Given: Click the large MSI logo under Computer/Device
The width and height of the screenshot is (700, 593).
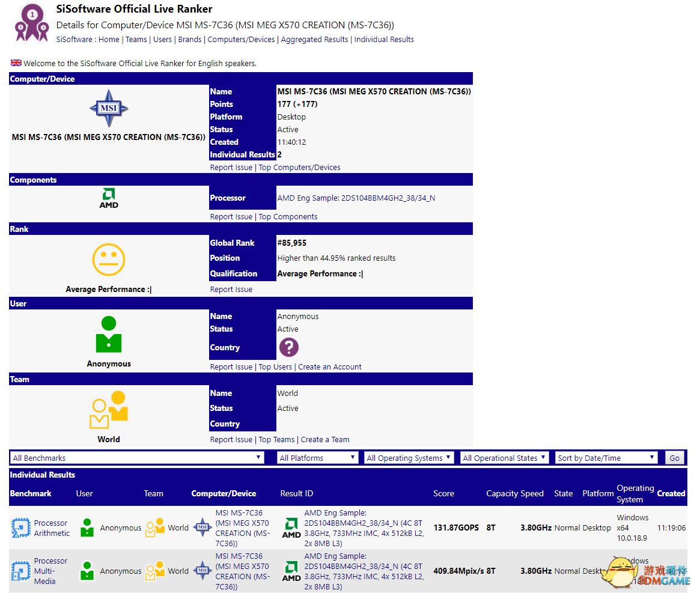Looking at the screenshot, I should pos(109,109).
